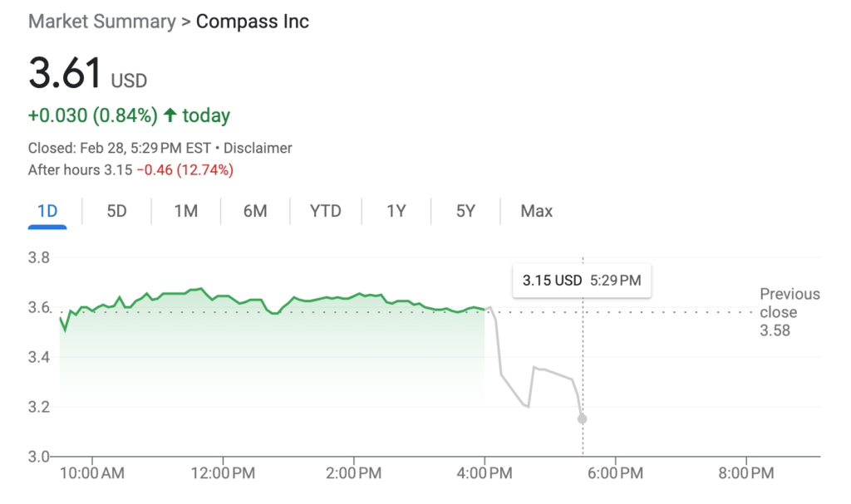Switch to the 5D time range tab

click(116, 212)
